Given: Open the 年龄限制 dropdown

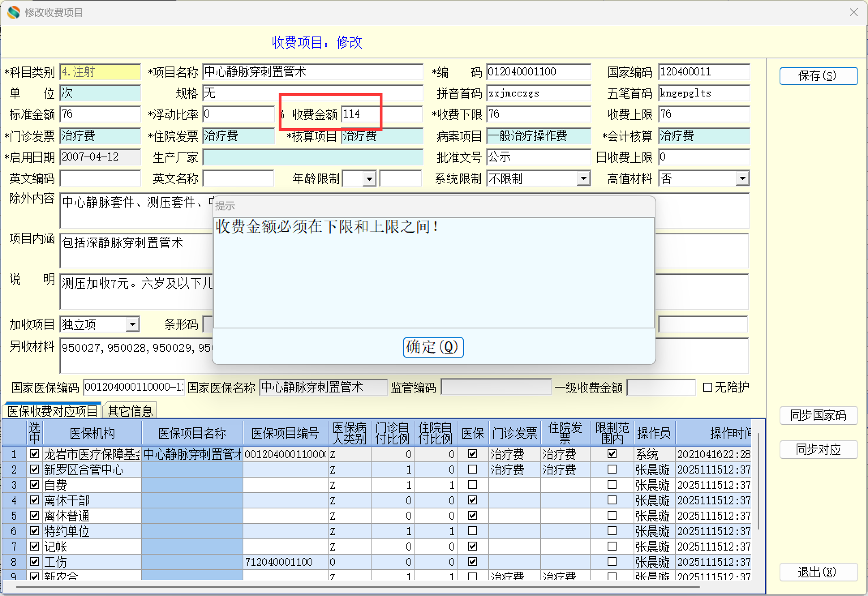Looking at the screenshot, I should pyautogui.click(x=369, y=178).
